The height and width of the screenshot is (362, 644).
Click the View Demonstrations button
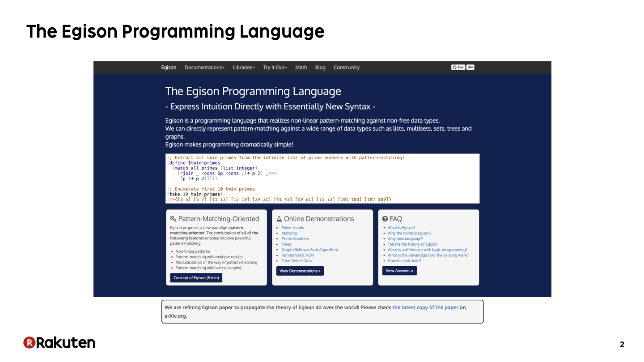tap(300, 271)
